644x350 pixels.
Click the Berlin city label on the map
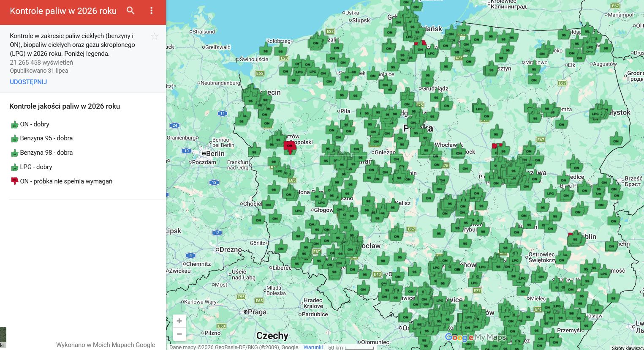[215, 153]
